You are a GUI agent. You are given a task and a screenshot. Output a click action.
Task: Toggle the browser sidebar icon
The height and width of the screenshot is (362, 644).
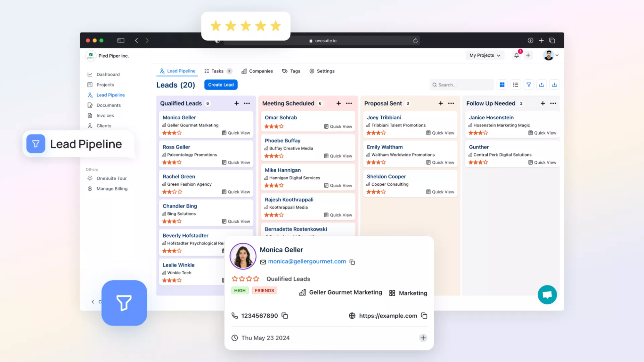pyautogui.click(x=121, y=41)
